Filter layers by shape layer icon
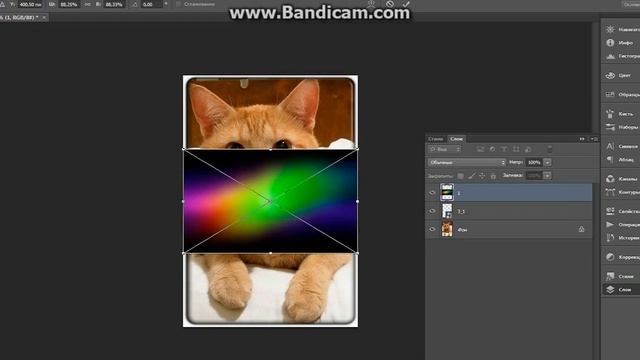 pyautogui.click(x=516, y=149)
